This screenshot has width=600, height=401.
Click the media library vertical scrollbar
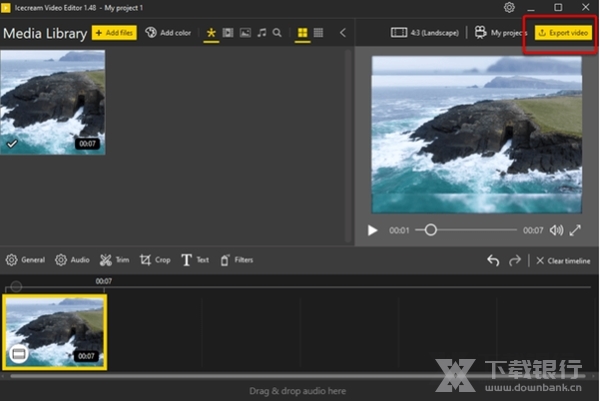coord(348,145)
